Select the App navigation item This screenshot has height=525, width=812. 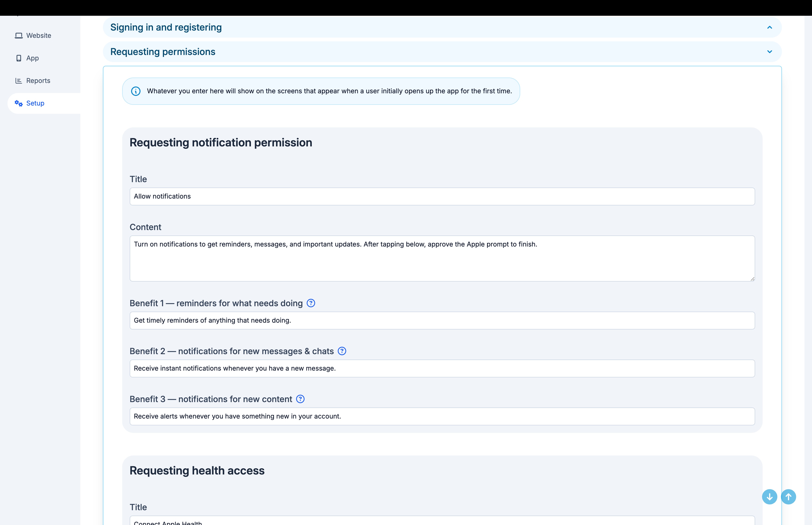[x=32, y=58]
